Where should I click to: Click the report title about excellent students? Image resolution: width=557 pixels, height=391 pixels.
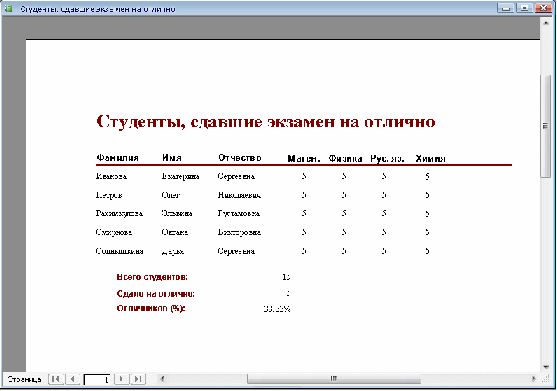(x=266, y=122)
